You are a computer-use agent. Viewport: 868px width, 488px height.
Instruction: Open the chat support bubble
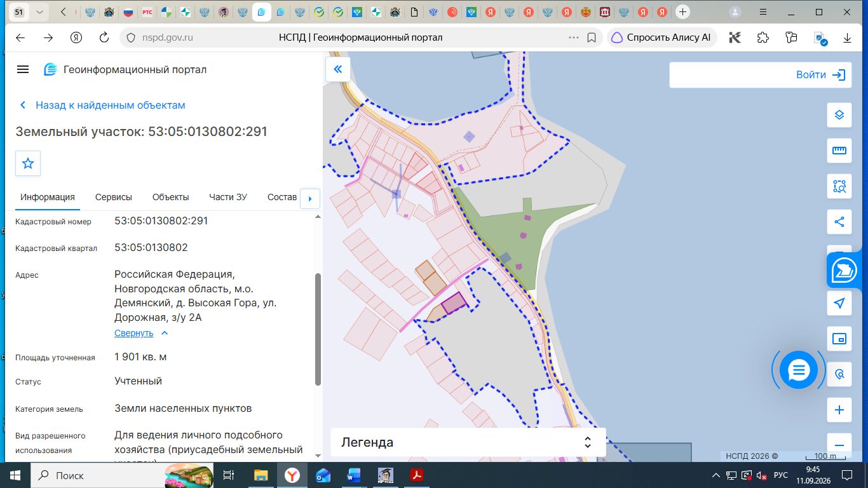coord(798,370)
